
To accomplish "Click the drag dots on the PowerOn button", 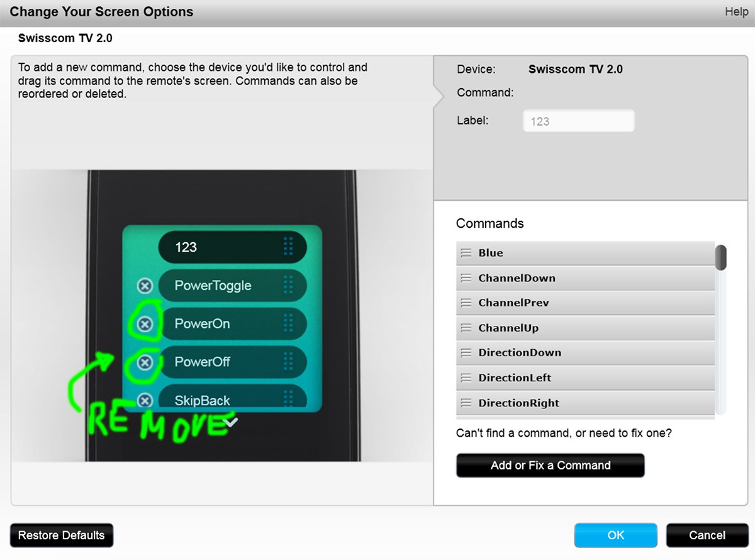I will click(288, 323).
